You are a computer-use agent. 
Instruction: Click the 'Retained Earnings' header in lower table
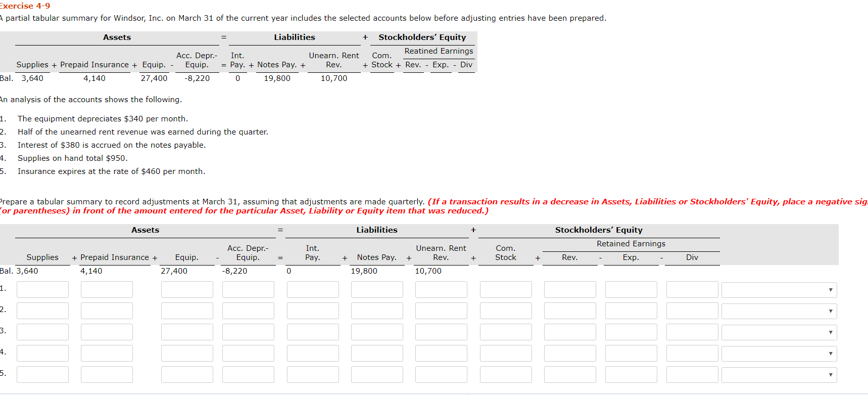point(631,244)
